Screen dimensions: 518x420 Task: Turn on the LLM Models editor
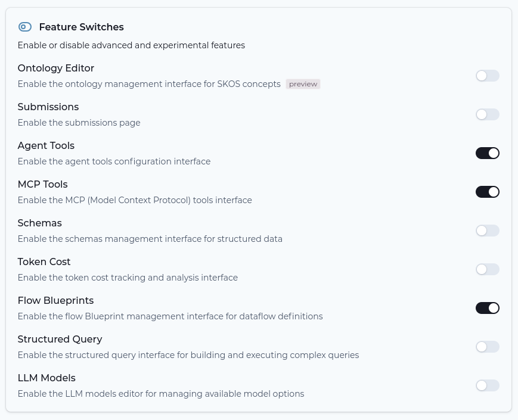point(487,385)
